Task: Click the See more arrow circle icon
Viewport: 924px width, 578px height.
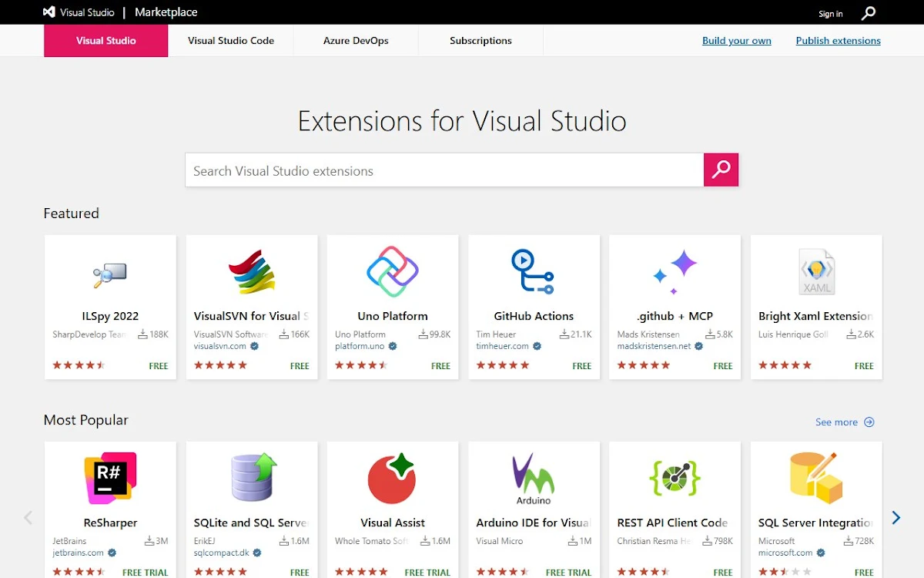Action: [x=869, y=422]
